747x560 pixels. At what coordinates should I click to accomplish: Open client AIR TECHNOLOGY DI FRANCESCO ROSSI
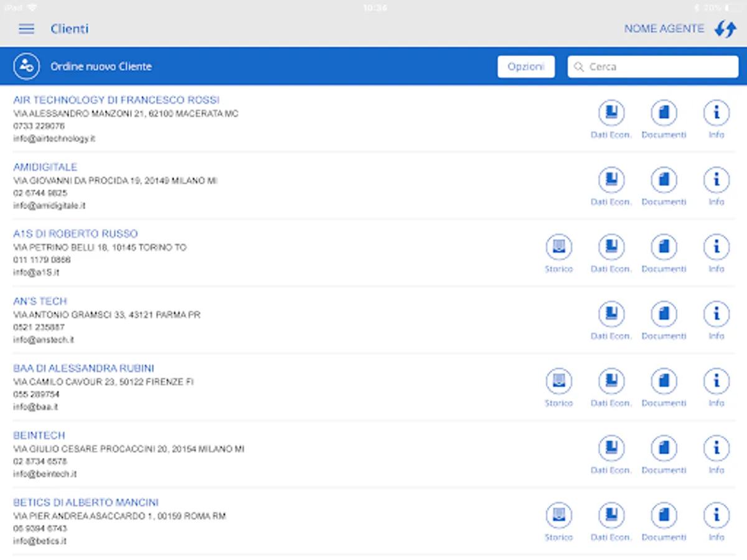click(x=116, y=100)
